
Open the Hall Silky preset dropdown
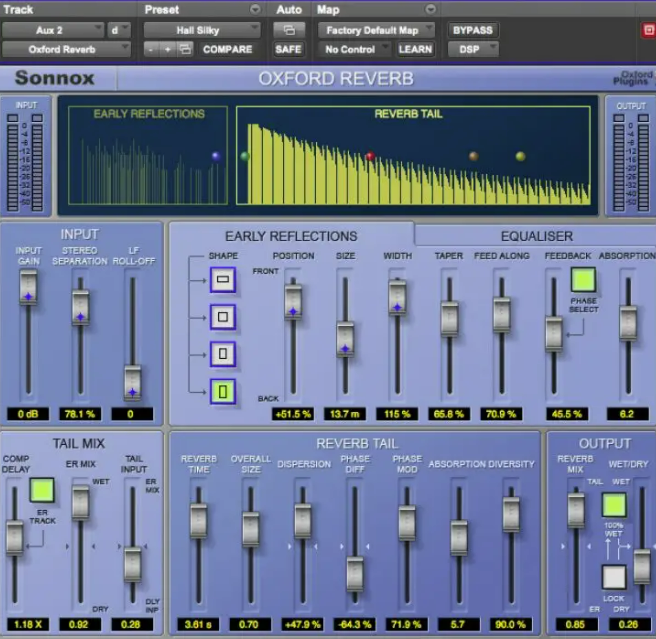[202, 30]
